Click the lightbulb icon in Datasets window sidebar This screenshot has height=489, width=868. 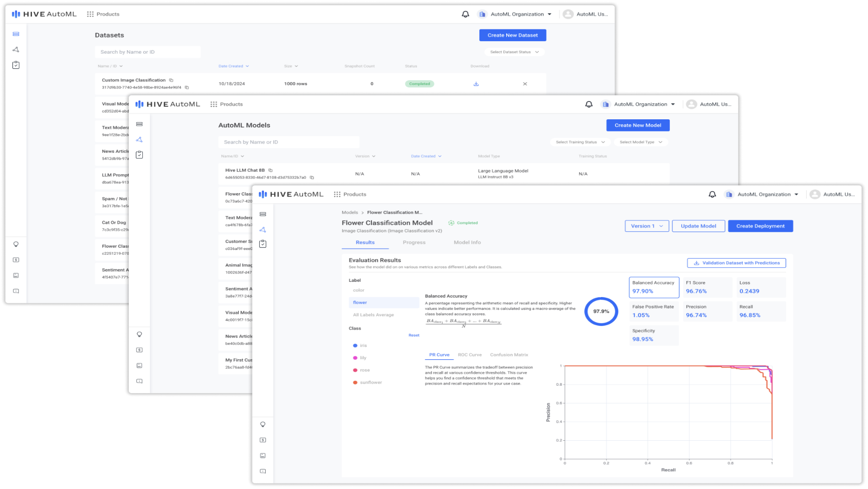coord(16,244)
